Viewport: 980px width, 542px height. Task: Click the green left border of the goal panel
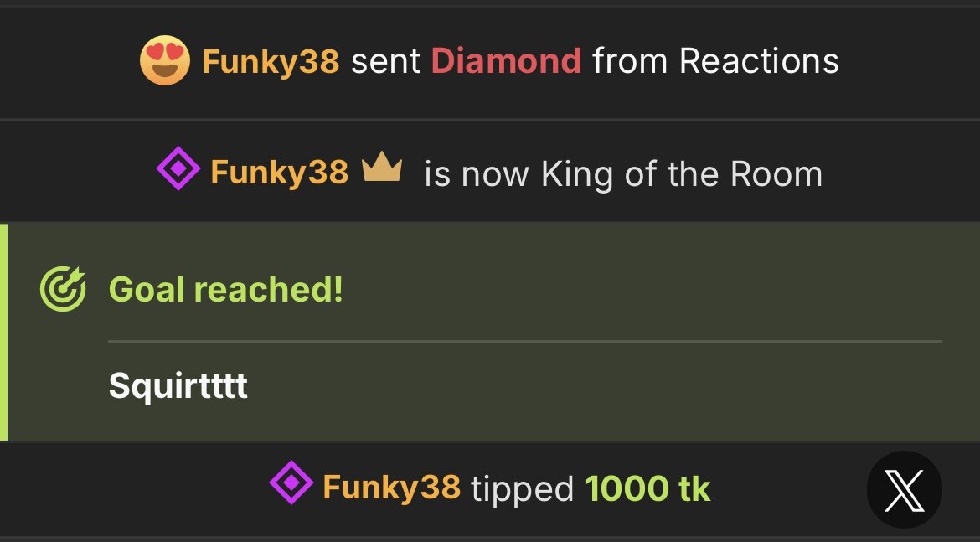[4, 332]
